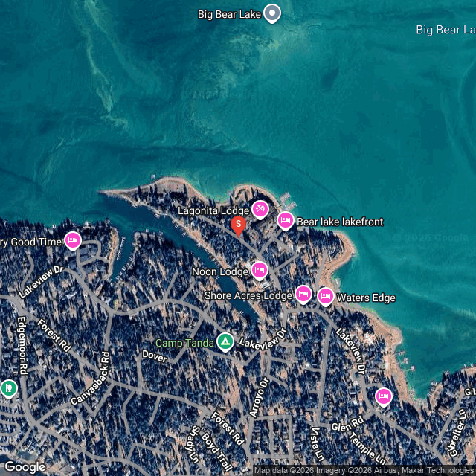Select the 'Vista Ln' street label
Viewport: 476px width, 476px height.
317,443
